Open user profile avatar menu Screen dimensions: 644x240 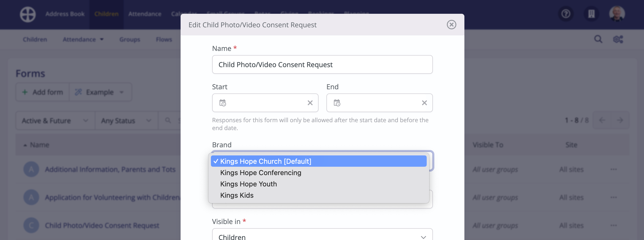pos(617,14)
